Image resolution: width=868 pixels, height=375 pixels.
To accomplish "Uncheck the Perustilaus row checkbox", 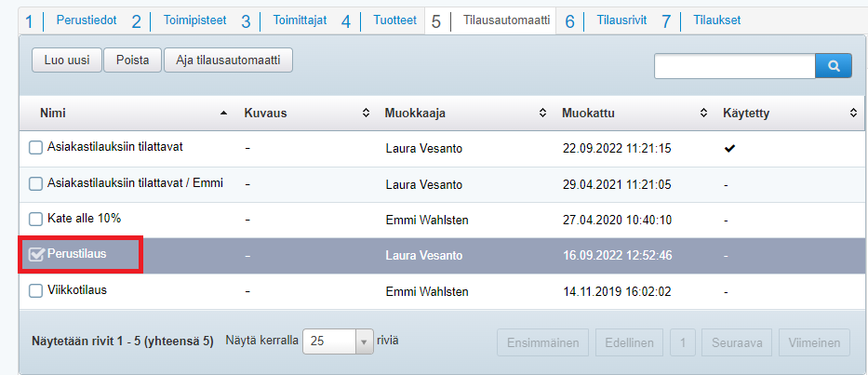I will (36, 254).
